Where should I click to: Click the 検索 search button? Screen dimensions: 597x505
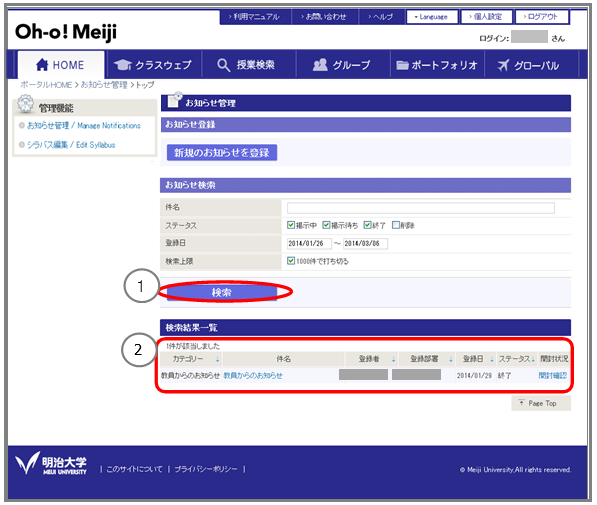click(x=222, y=292)
